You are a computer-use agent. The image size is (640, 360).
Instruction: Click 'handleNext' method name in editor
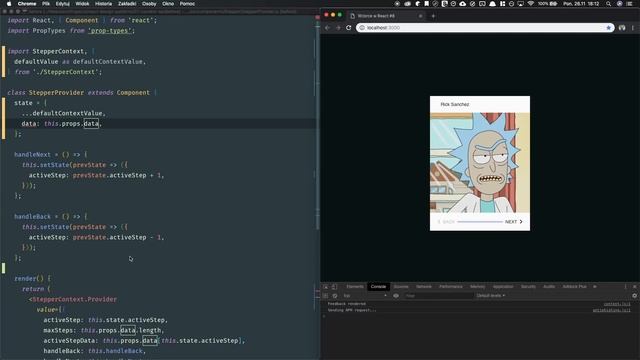(32, 155)
